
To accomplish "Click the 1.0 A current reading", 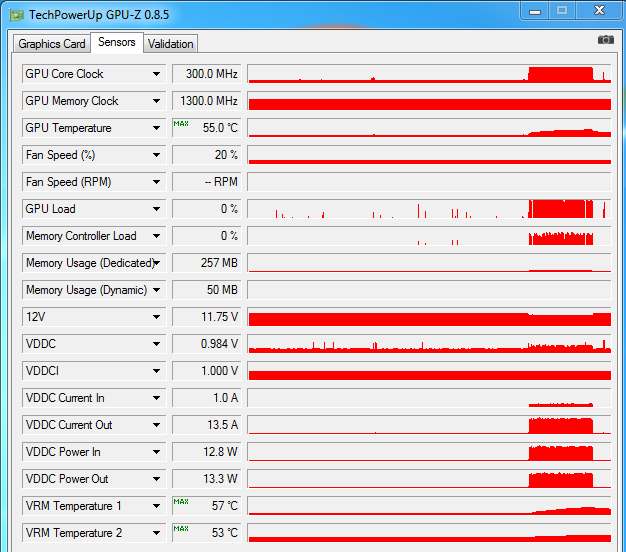I will [207, 398].
